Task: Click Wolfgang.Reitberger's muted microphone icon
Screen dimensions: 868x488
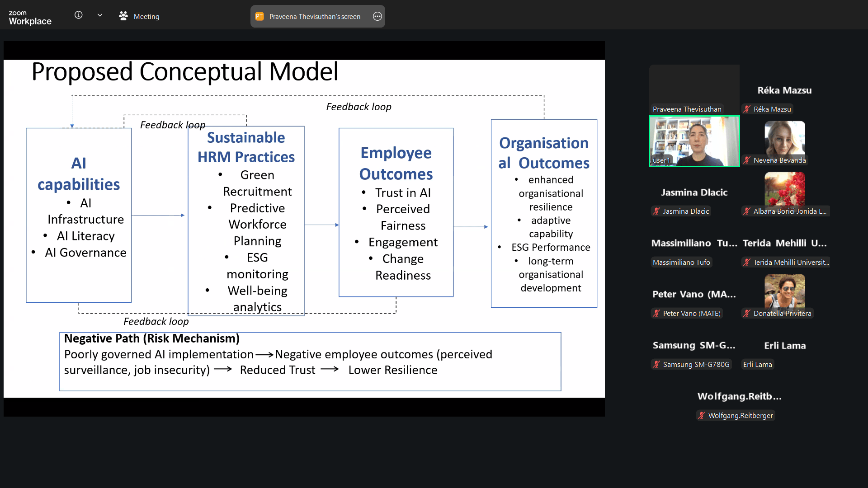Action: [x=702, y=416]
